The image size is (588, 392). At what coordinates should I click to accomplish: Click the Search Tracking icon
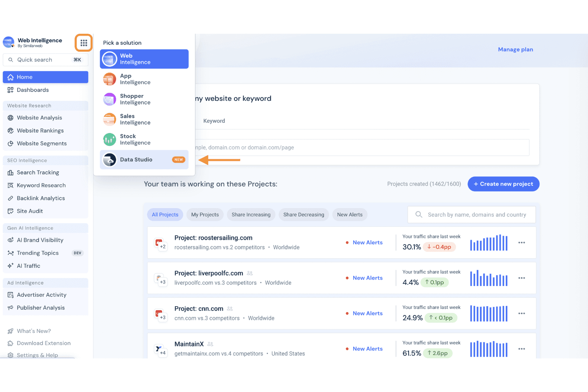[11, 173]
